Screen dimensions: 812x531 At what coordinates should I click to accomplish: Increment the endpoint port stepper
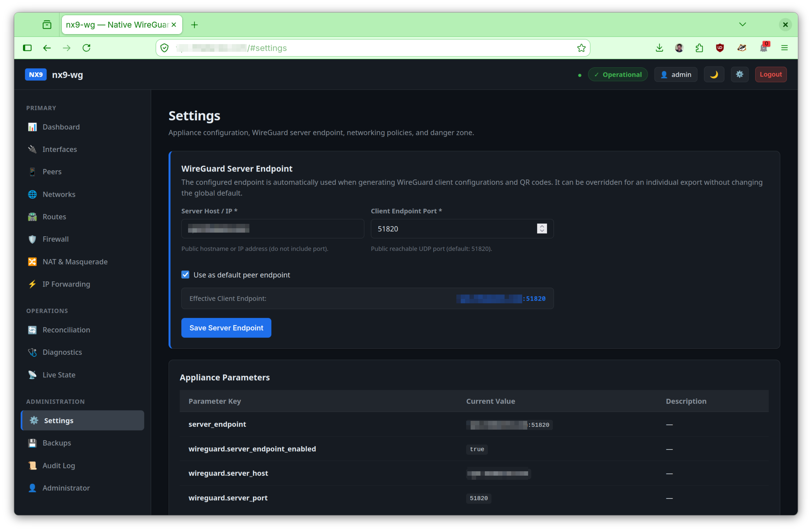tap(542, 226)
